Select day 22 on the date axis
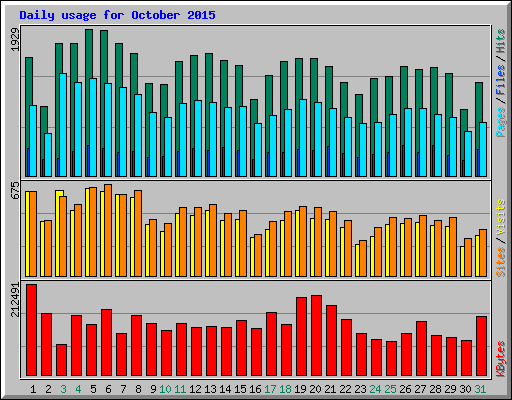The image size is (512, 400). (345, 389)
